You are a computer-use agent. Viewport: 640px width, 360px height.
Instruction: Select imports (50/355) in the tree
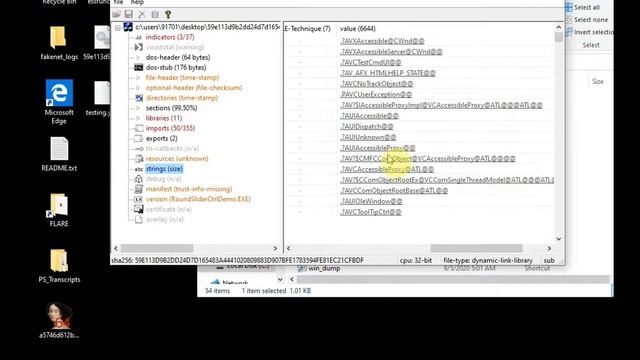170,128
